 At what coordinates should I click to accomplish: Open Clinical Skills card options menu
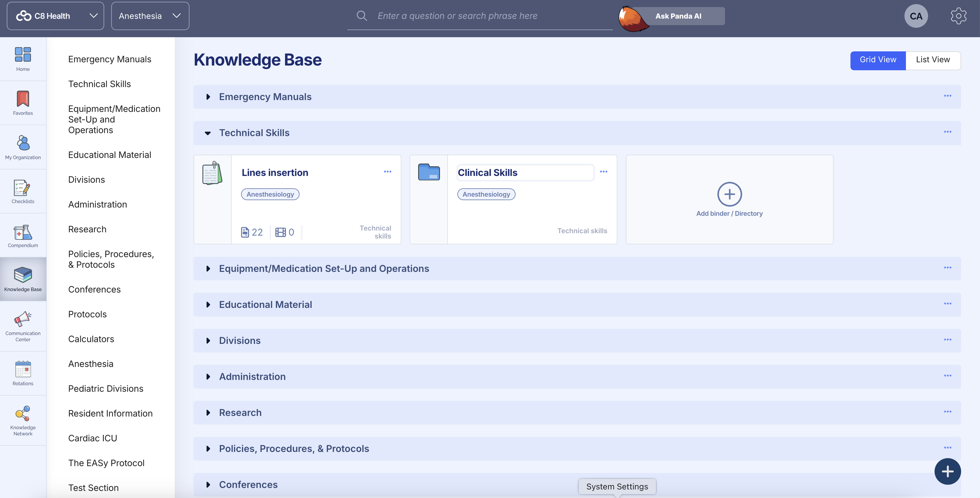[604, 172]
